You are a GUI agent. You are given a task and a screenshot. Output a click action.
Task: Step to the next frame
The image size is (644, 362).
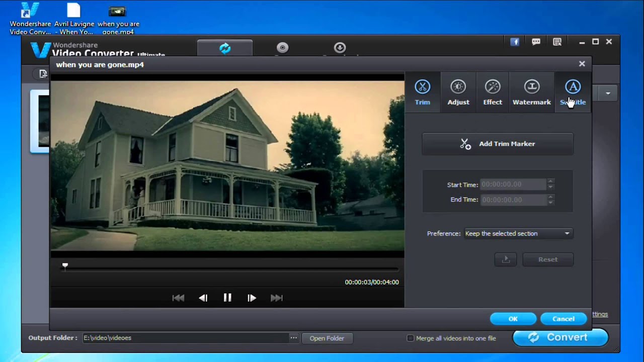click(x=252, y=298)
